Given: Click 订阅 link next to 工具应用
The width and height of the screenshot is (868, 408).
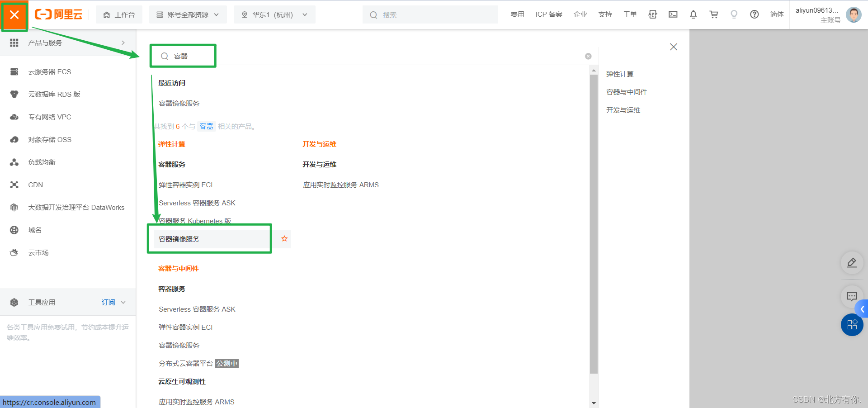Looking at the screenshot, I should tap(108, 303).
